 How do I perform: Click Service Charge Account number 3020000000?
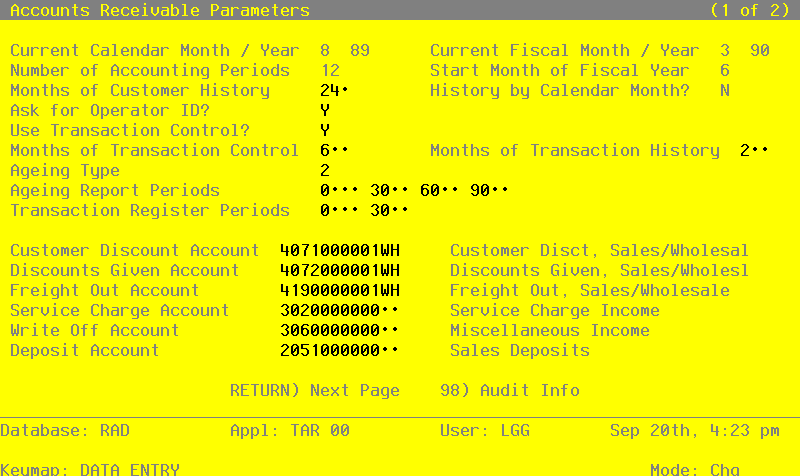339,310
